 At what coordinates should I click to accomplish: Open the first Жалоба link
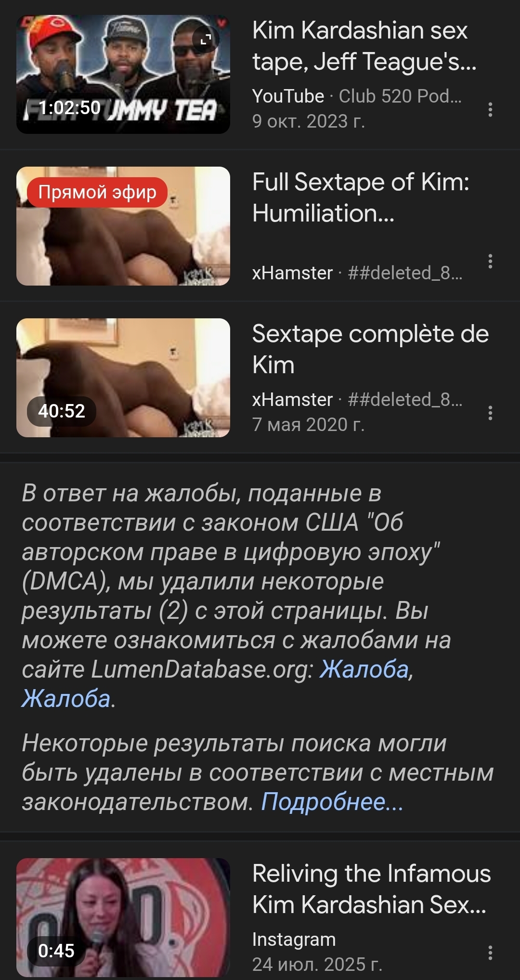pos(364,669)
